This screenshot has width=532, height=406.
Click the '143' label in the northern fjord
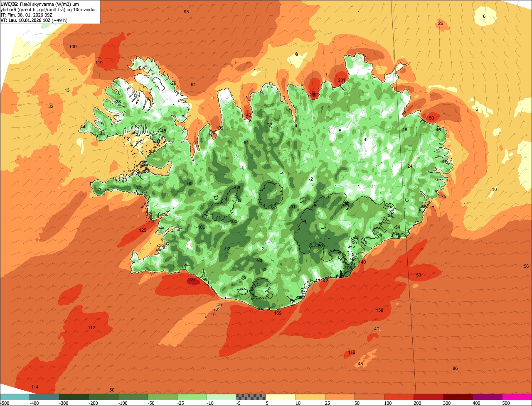[x=248, y=115]
